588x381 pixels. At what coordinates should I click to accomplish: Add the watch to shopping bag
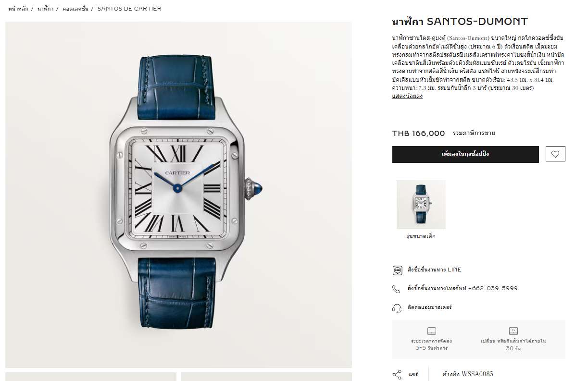point(465,154)
